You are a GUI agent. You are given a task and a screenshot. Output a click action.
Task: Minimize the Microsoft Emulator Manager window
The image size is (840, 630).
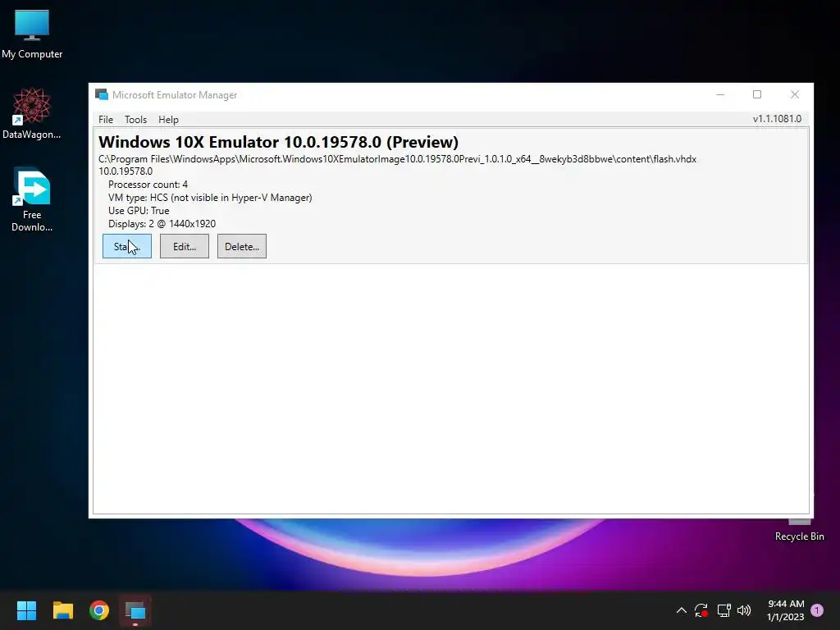point(720,95)
